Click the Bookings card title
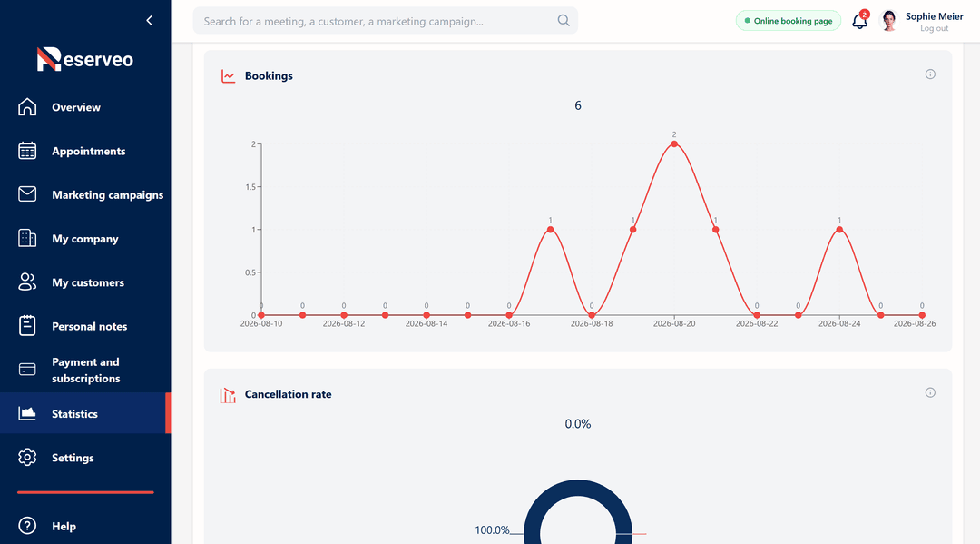The height and width of the screenshot is (544, 980). click(x=269, y=75)
